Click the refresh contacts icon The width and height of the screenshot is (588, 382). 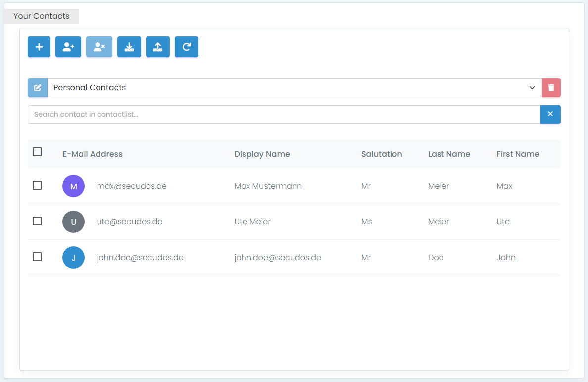[187, 47]
